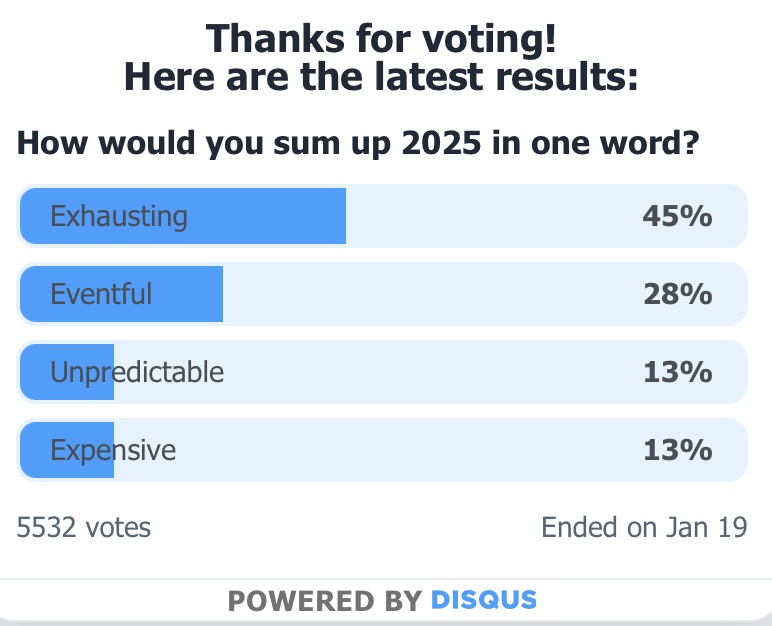Image resolution: width=772 pixels, height=626 pixels.
Task: Click the poll question about 2025
Action: click(357, 143)
